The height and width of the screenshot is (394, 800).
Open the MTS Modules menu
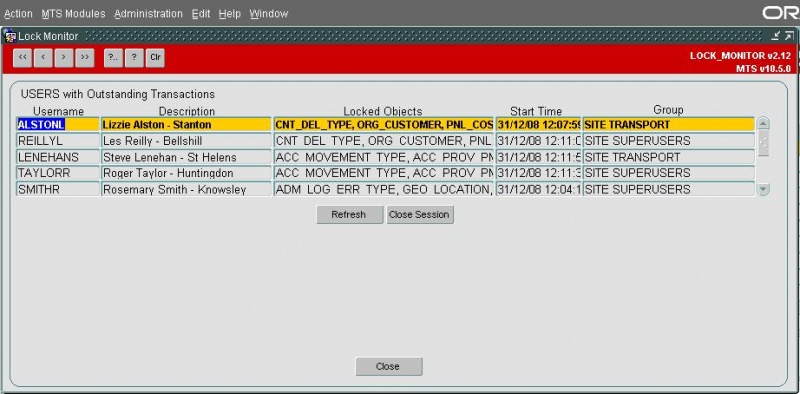pyautogui.click(x=73, y=14)
